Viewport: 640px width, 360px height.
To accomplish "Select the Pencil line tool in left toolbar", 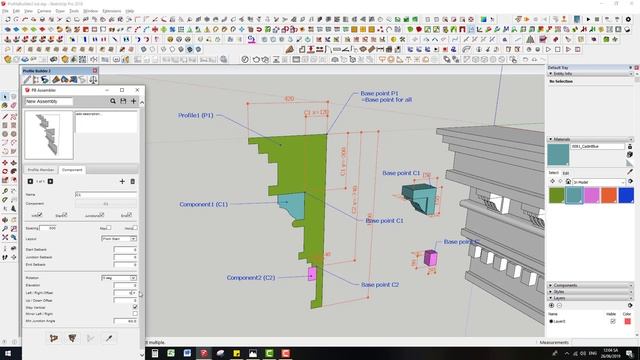I will click(x=5, y=117).
